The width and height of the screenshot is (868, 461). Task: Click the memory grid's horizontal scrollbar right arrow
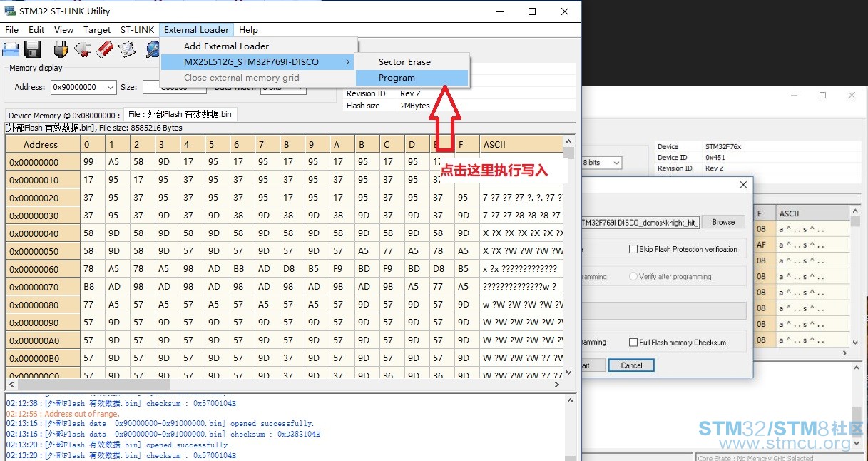click(557, 385)
